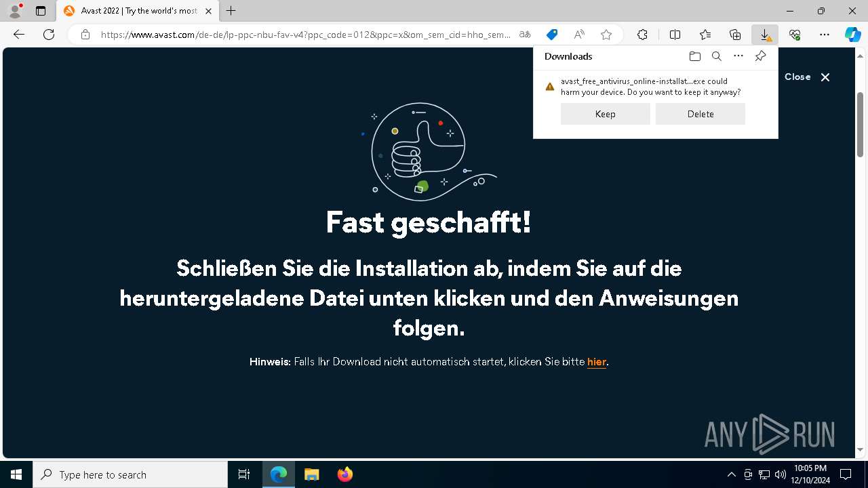Open Copilot sidebar icon
The image size is (868, 488).
coord(853,35)
